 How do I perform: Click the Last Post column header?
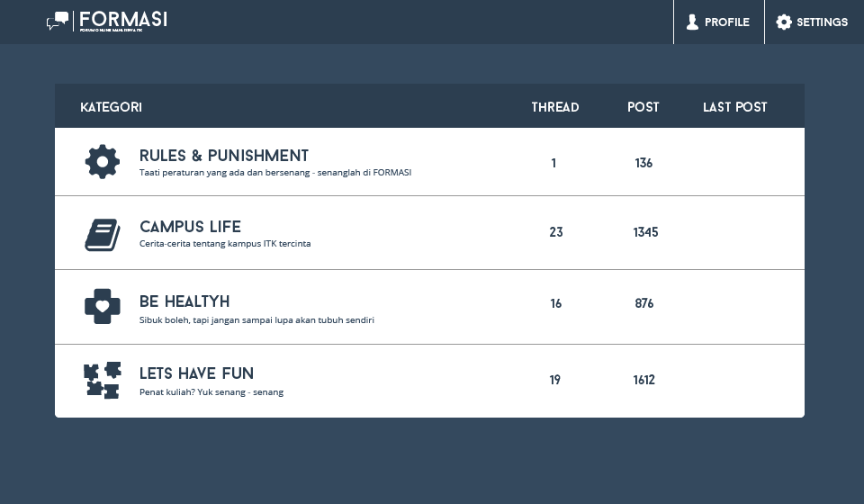(735, 107)
